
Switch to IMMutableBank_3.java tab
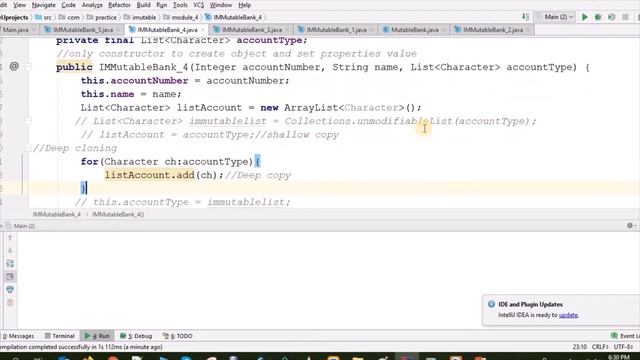click(252, 30)
